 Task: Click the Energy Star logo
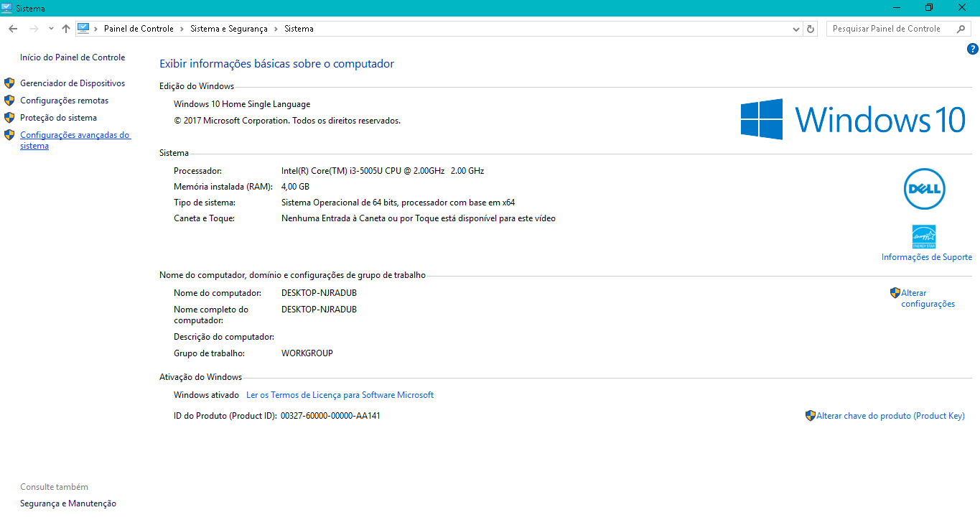tap(923, 236)
